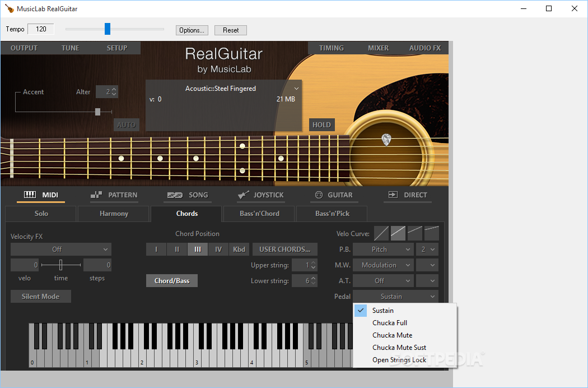Click the Alter stepper arrows
Image resolution: width=588 pixels, height=388 pixels.
[114, 91]
